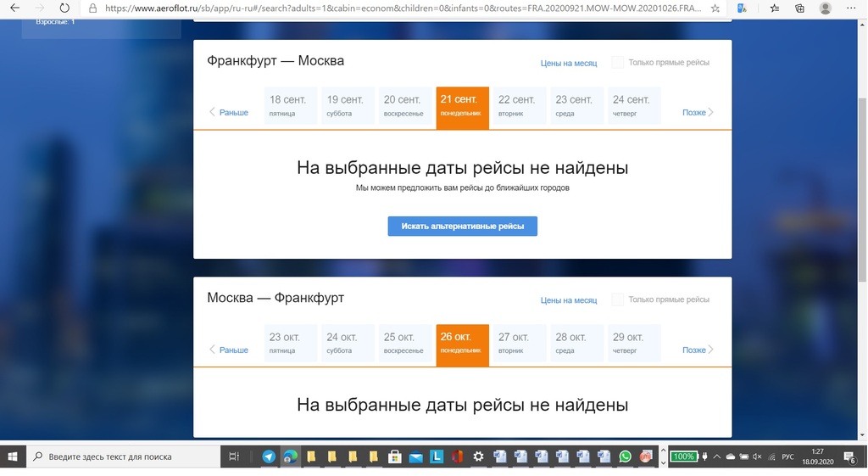This screenshot has height=476, width=868.
Task: Select the 27 окт. вторник date
Action: 520,344
